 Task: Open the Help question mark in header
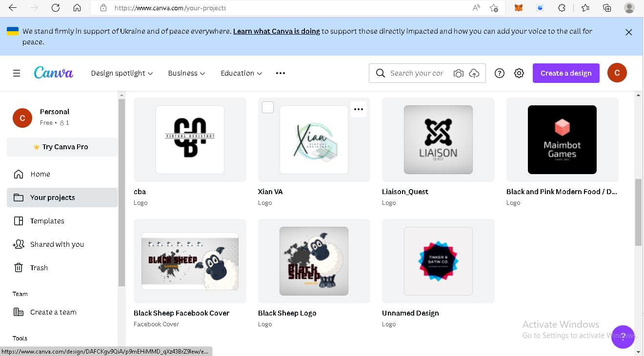pos(500,73)
